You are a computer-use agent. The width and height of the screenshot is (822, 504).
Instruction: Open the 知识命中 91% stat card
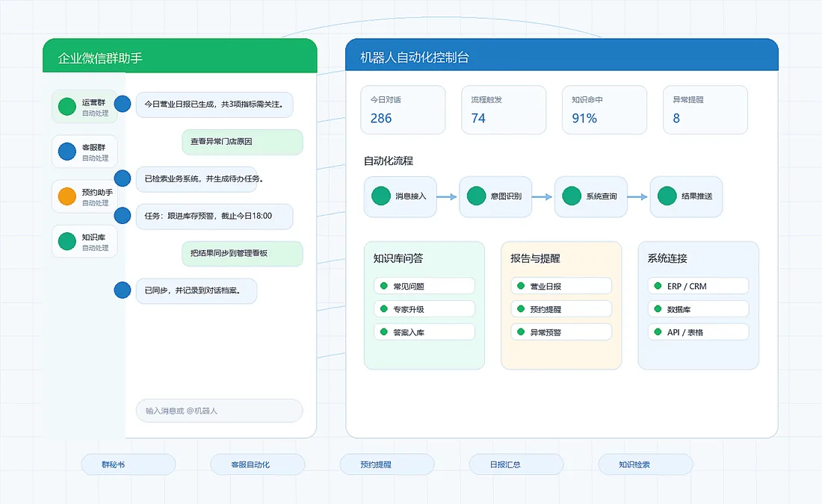pos(605,110)
